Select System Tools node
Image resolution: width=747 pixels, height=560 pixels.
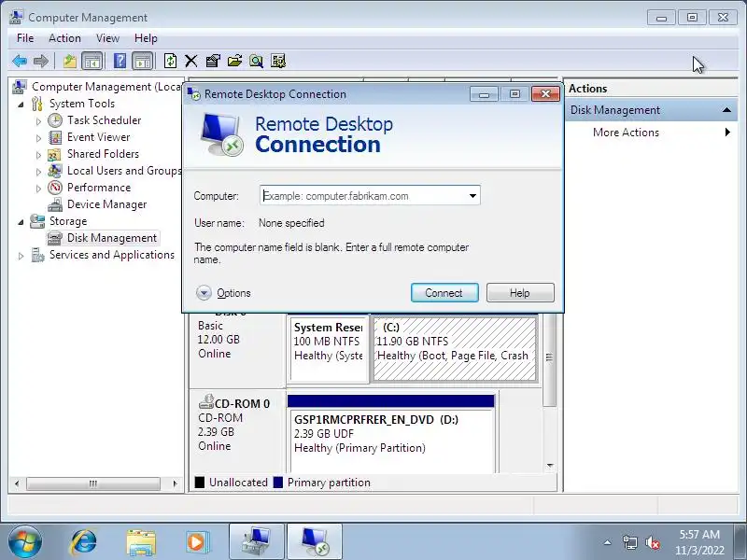point(82,104)
